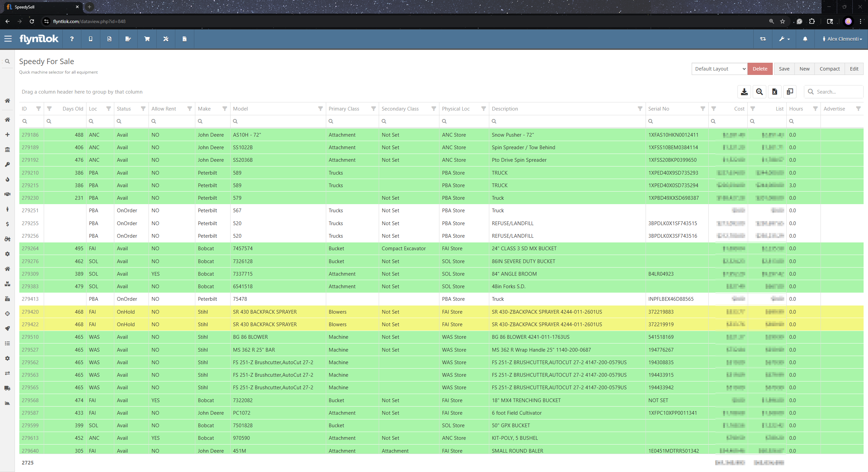Open the filter funnel on the ID column
The width and height of the screenshot is (868, 472).
[x=39, y=109]
